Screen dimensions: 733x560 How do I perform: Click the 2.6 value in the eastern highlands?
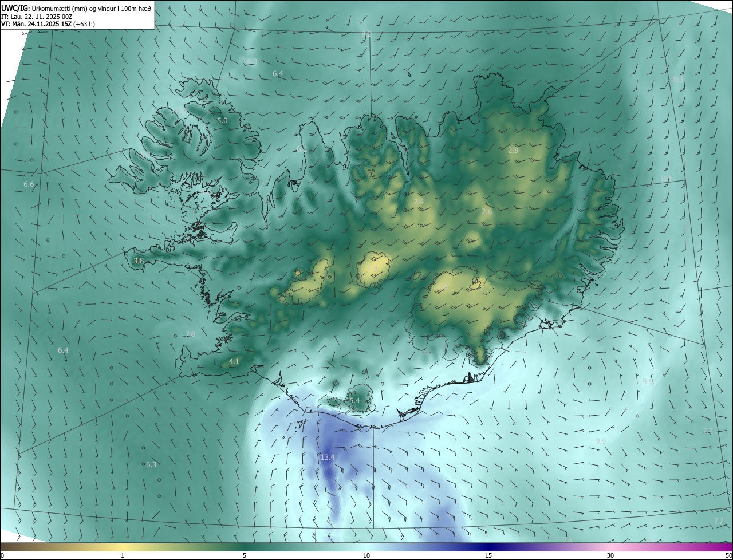[x=487, y=211]
